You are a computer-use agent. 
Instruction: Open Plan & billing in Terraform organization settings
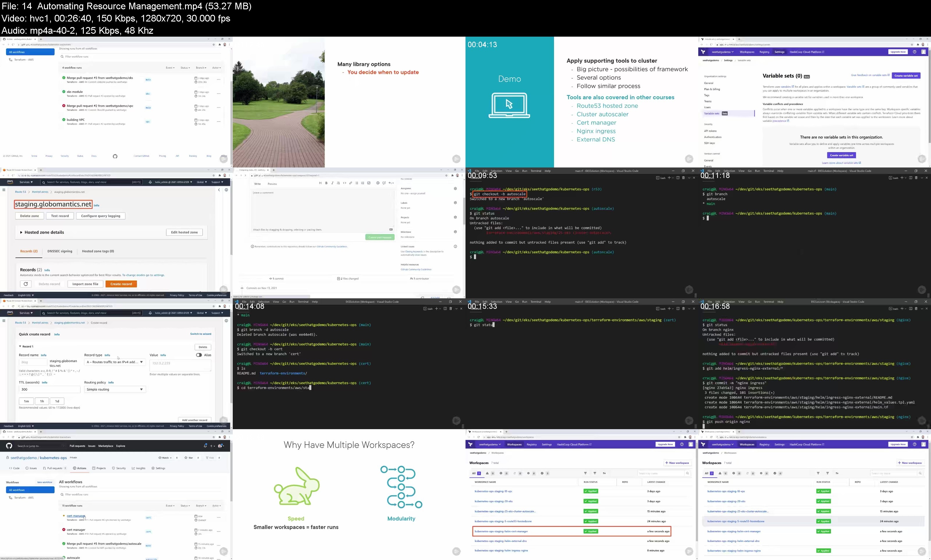[712, 89]
